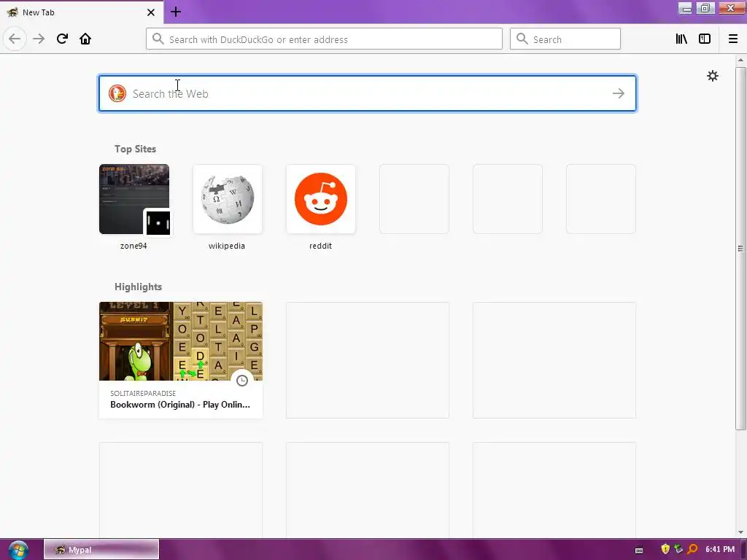The height and width of the screenshot is (560, 747).
Task: Focus the Search the Web field
Action: point(368,93)
